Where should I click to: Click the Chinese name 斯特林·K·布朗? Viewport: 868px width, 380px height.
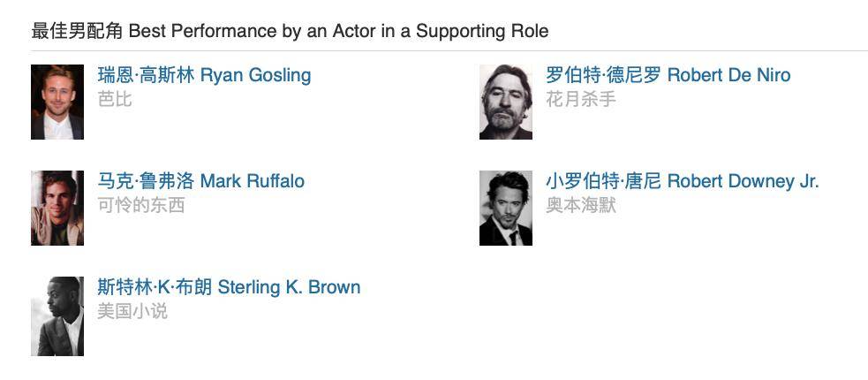(x=155, y=287)
